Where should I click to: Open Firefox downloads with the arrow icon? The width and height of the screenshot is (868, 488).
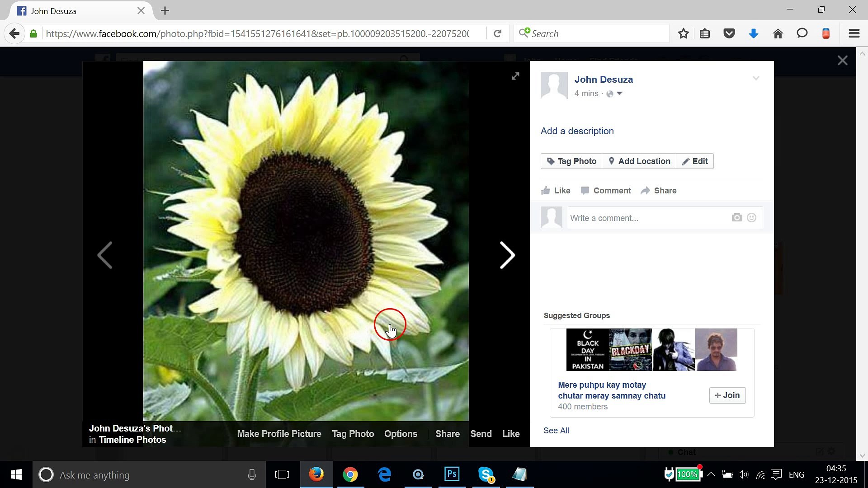coord(753,33)
